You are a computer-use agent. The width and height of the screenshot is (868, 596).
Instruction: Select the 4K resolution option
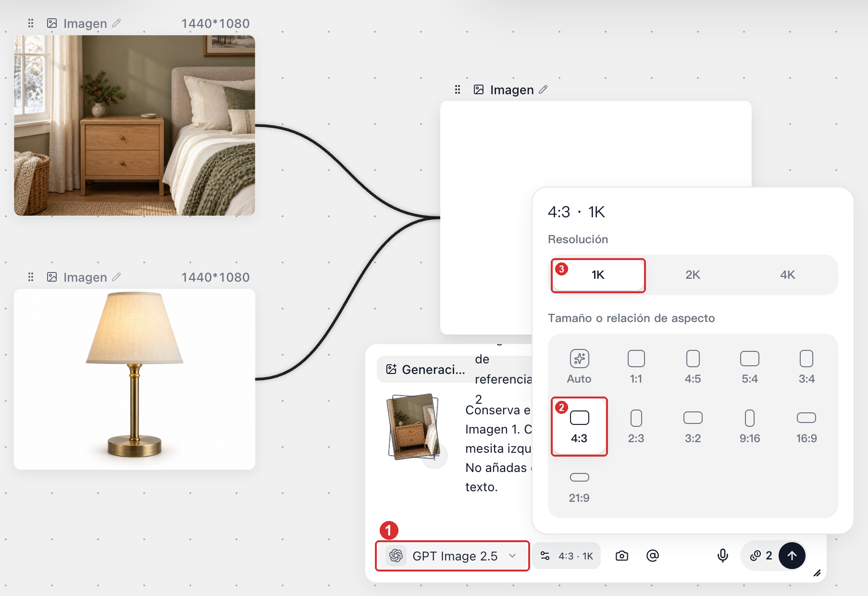(787, 275)
